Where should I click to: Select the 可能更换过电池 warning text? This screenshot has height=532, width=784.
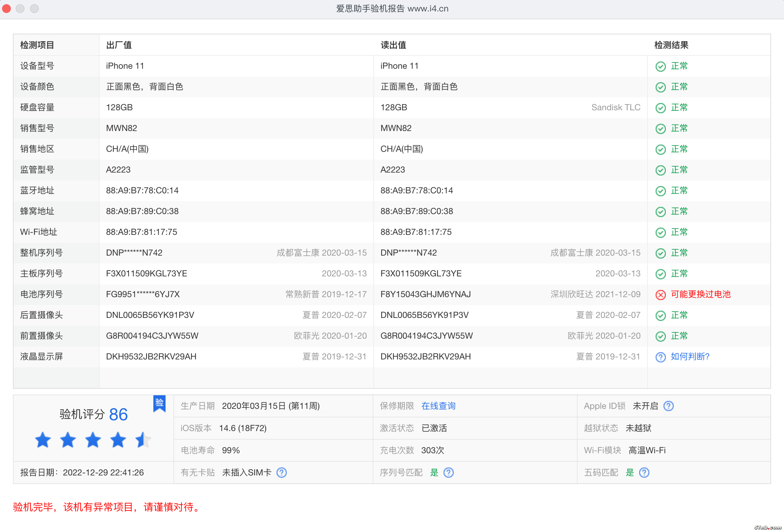click(x=701, y=295)
